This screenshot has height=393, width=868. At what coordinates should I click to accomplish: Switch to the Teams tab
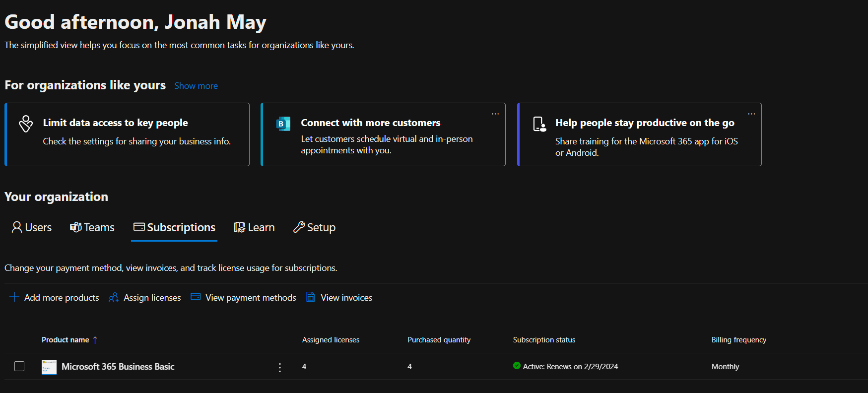click(x=92, y=227)
